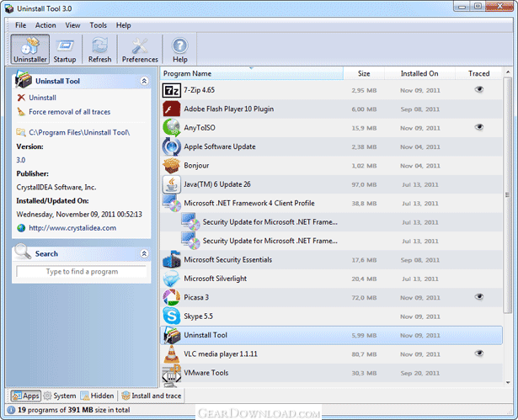Click Force removal of all traces
The image size is (518, 420).
[69, 111]
